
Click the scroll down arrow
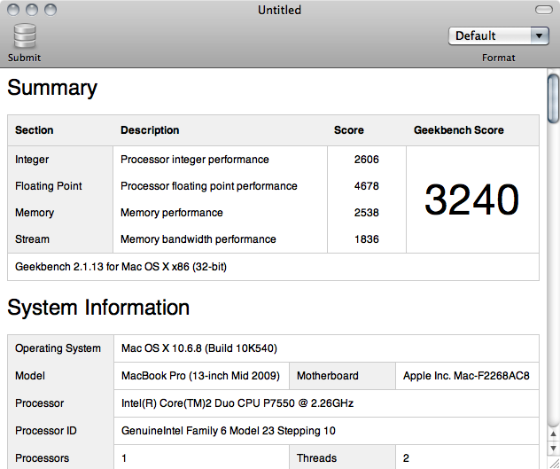tap(554, 448)
